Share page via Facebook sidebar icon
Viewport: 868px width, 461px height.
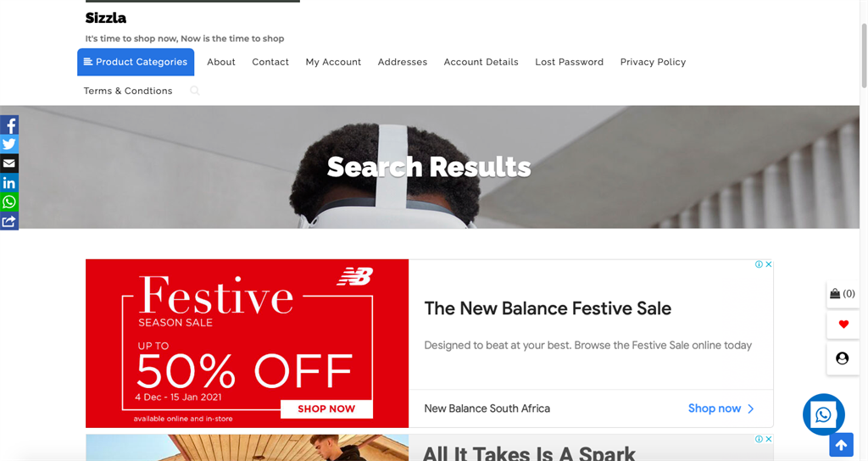point(8,125)
